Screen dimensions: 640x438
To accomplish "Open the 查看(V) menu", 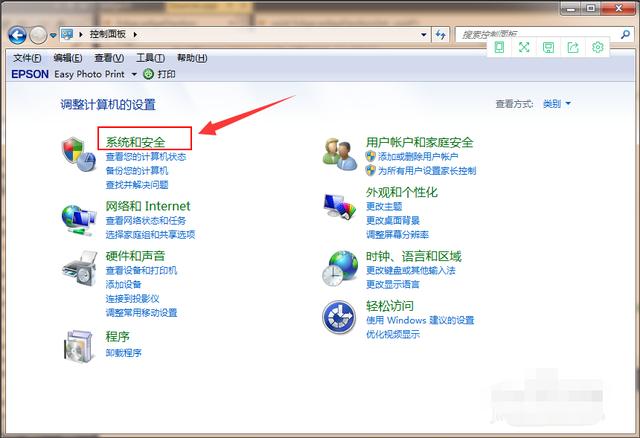I will point(109,58).
